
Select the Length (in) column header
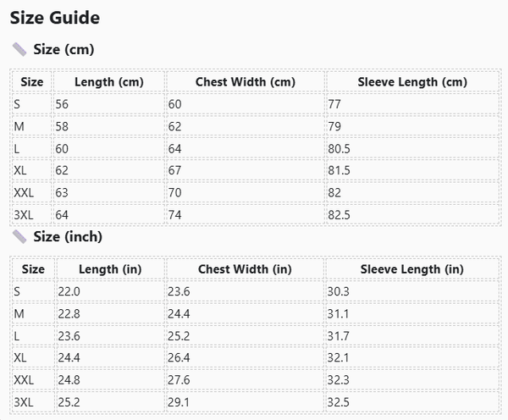tap(109, 269)
